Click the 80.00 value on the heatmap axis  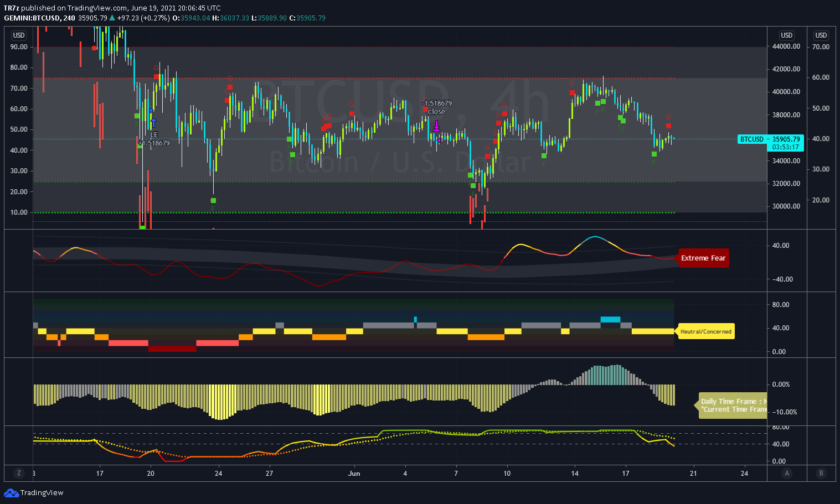(x=781, y=305)
